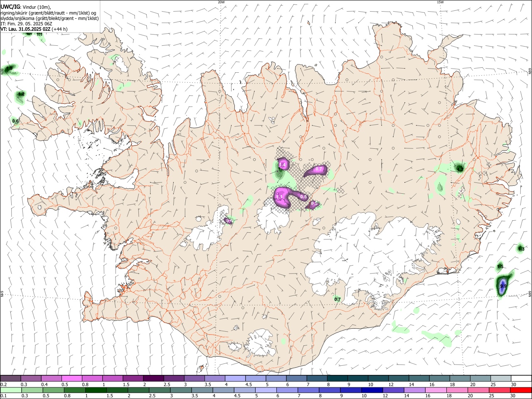
Task: Select the dark green 1 swatch in the rain scale
Action: point(96,390)
